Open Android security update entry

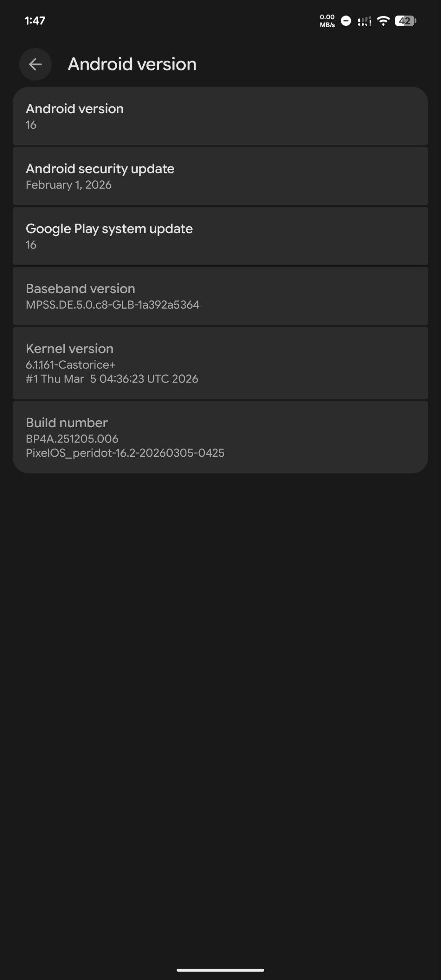tap(220, 176)
